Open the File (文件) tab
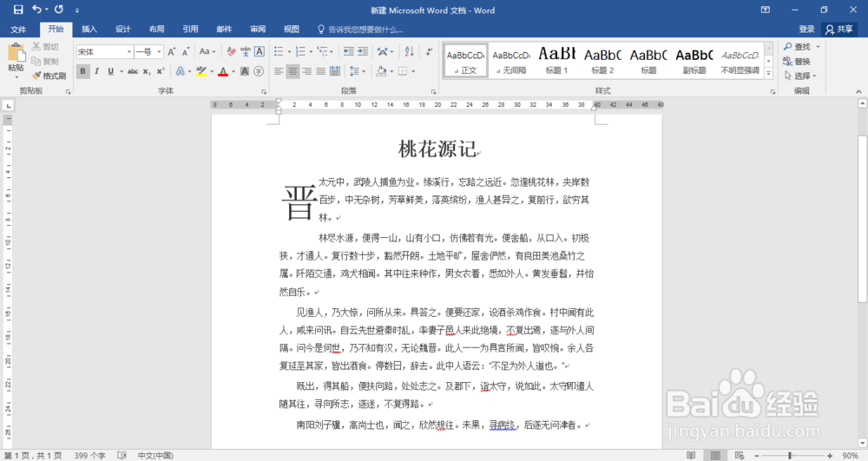Image resolution: width=868 pixels, height=461 pixels. (18, 29)
